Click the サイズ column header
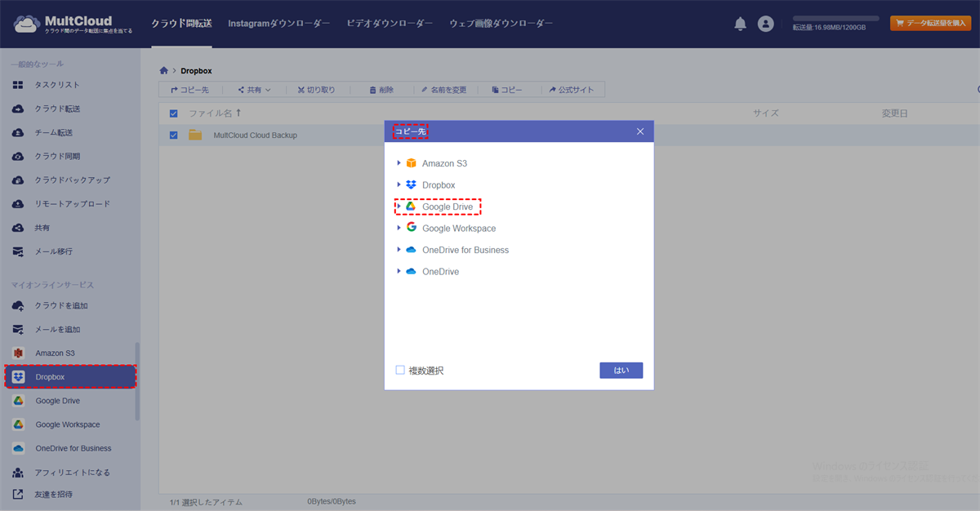The height and width of the screenshot is (511, 980). point(766,113)
